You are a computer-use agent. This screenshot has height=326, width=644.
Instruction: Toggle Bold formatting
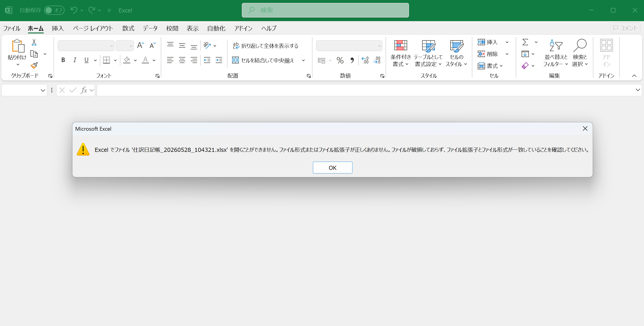(x=63, y=60)
